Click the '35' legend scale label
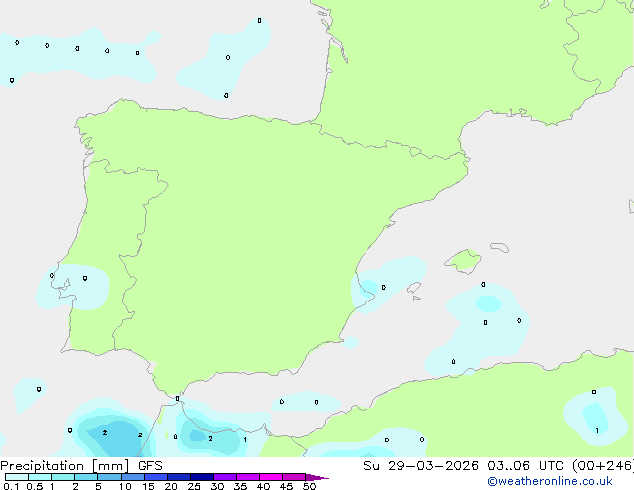The image size is (634, 490). click(x=240, y=486)
